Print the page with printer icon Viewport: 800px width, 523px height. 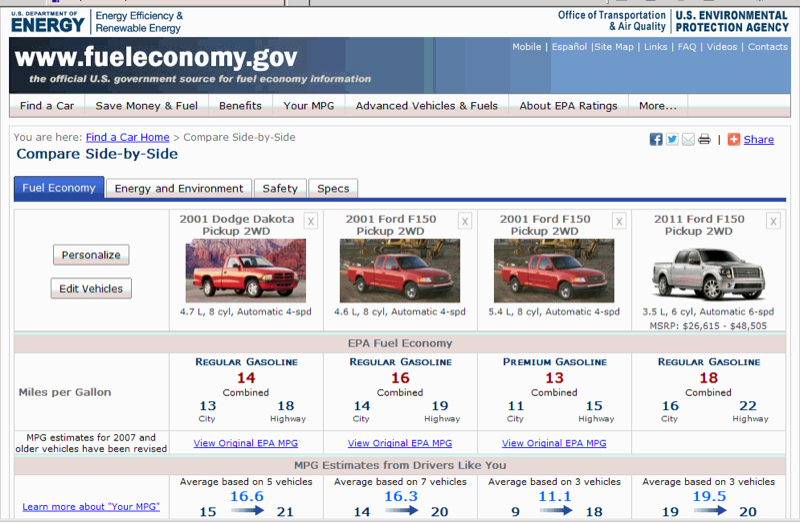click(x=704, y=139)
